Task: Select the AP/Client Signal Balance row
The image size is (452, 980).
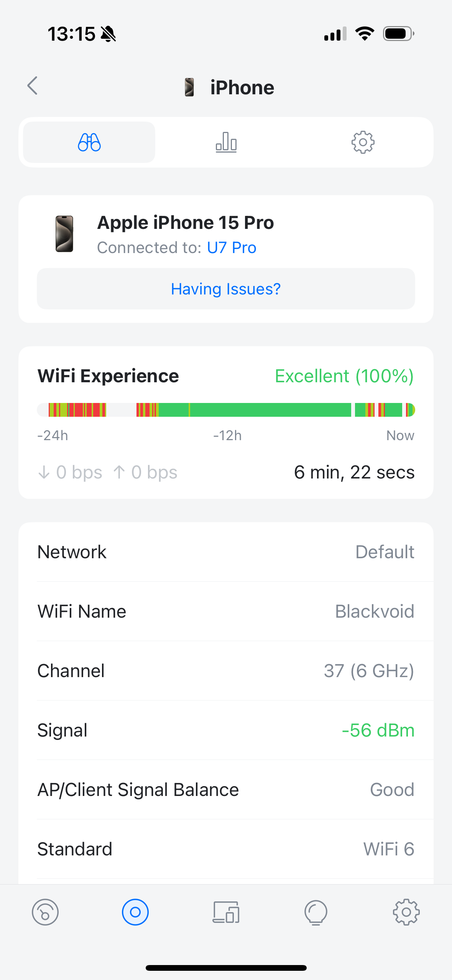Action: (226, 790)
